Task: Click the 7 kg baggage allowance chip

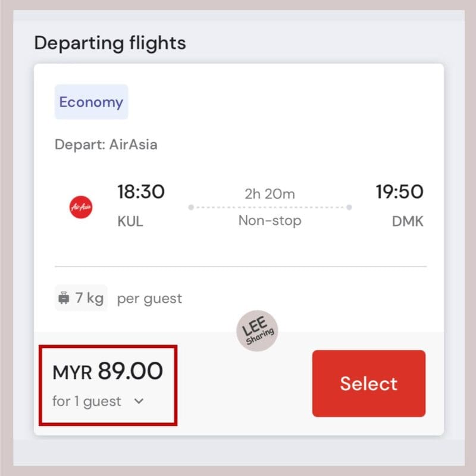Action: tap(81, 298)
